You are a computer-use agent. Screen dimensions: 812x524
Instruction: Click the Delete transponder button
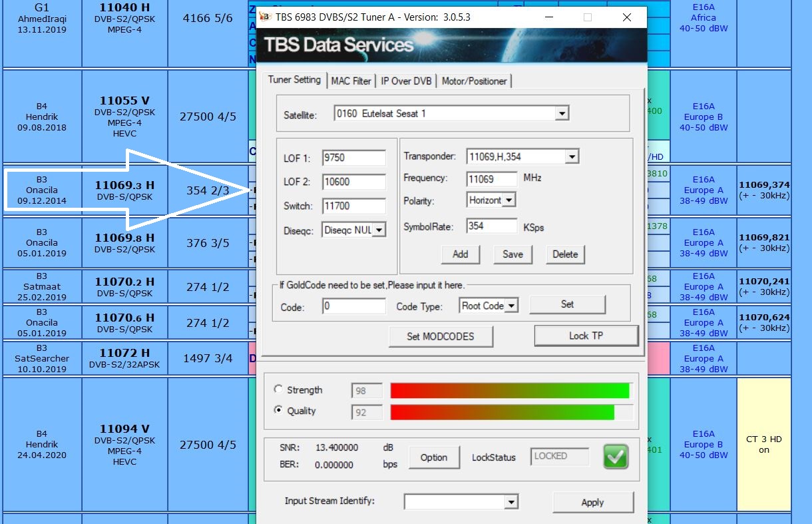pos(565,254)
